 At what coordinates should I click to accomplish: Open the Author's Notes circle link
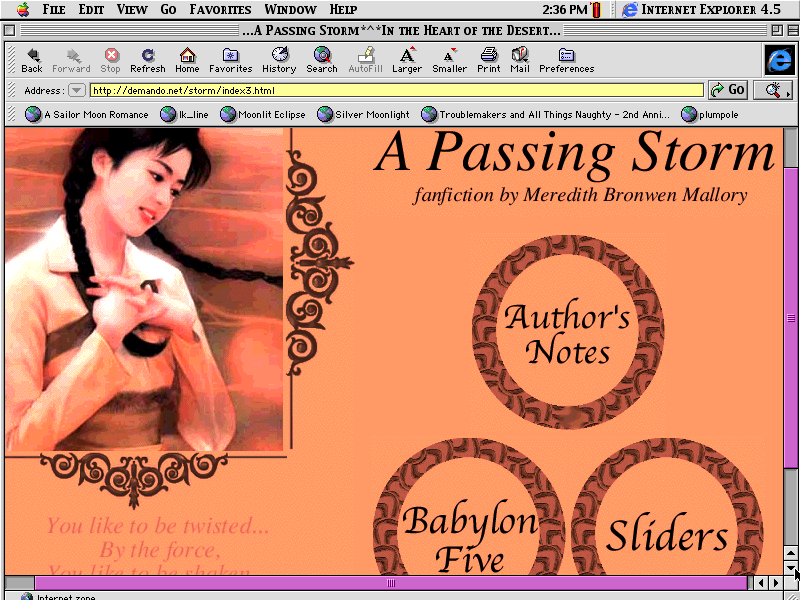(567, 333)
